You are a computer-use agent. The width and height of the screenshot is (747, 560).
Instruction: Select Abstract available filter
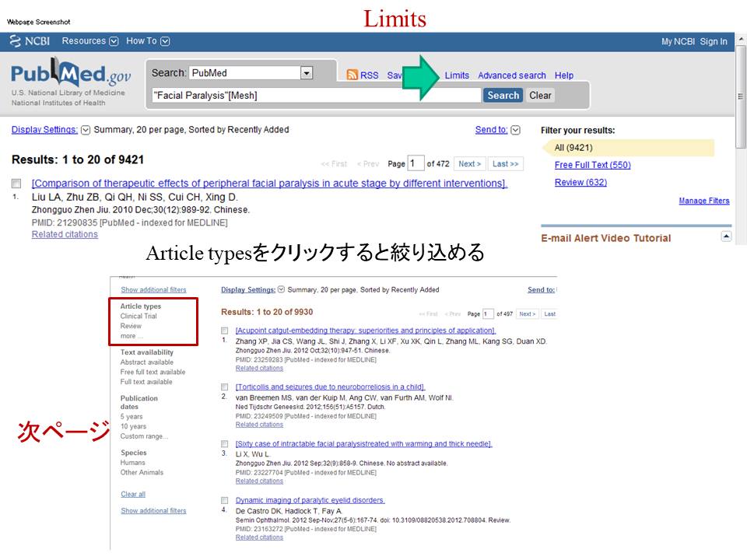147,362
